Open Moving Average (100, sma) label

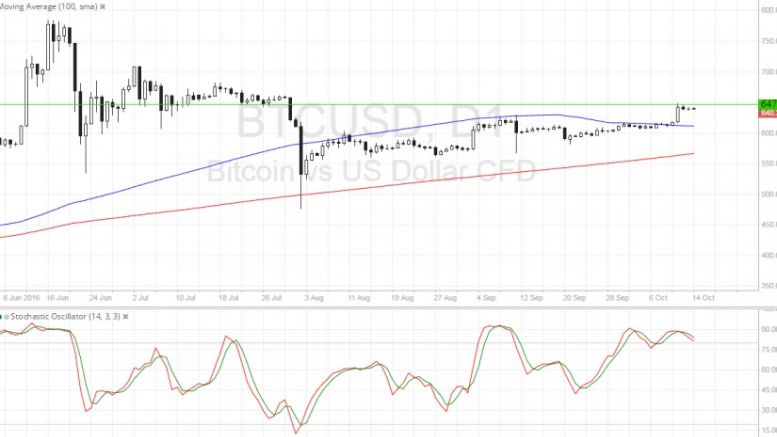click(52, 7)
